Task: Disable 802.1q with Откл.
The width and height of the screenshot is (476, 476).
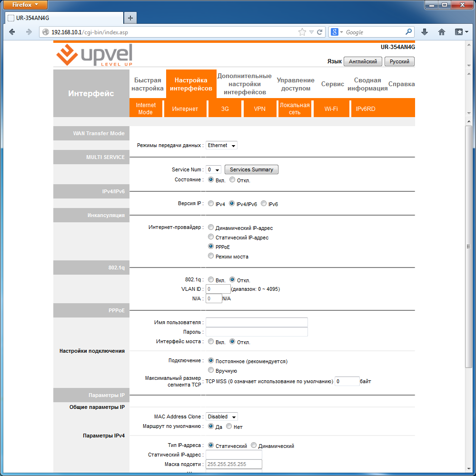Action: [x=232, y=279]
